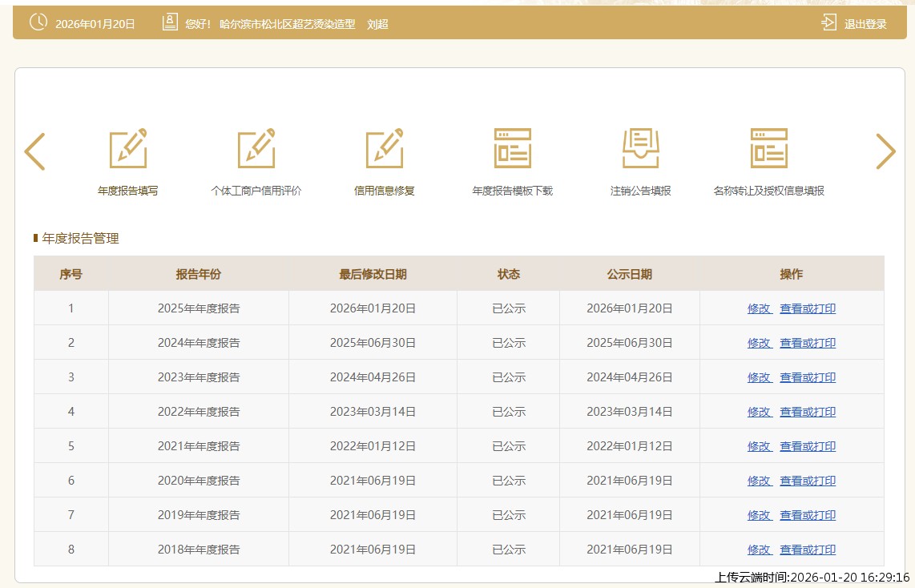
Task: Click the 个体工商户信用评价 icon
Action: coord(256,149)
